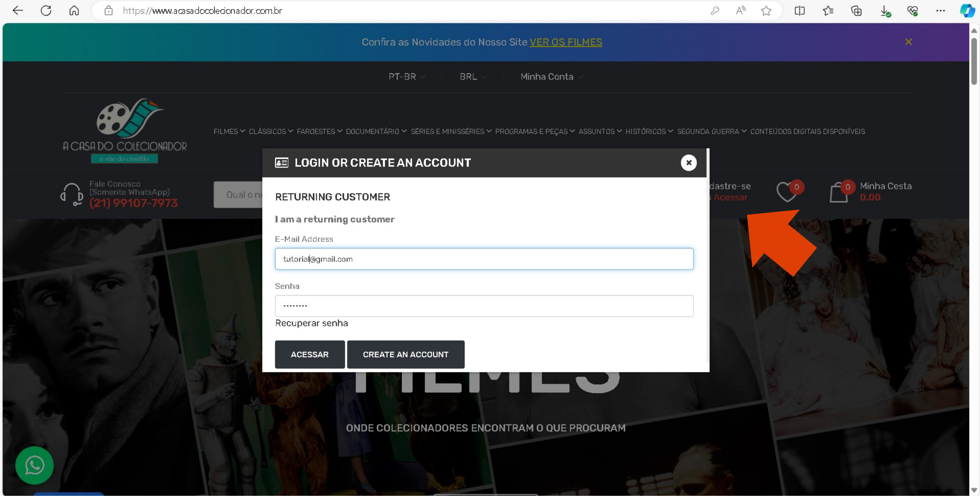This screenshot has height=496, width=980.
Task: Click CREATE AN ACCOUNT button
Action: (406, 354)
